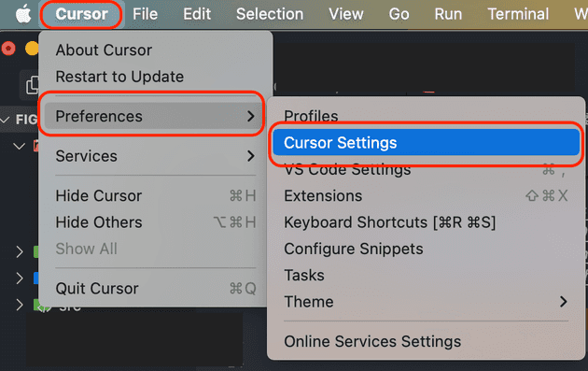This screenshot has width=588, height=371.
Task: Open the Cursor application menu
Action: [x=81, y=14]
